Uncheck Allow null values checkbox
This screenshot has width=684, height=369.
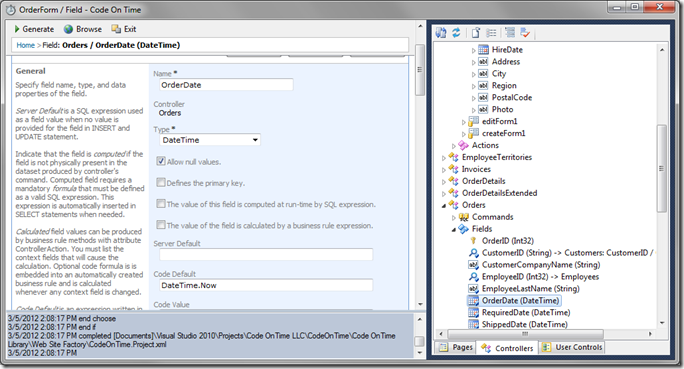click(x=161, y=161)
